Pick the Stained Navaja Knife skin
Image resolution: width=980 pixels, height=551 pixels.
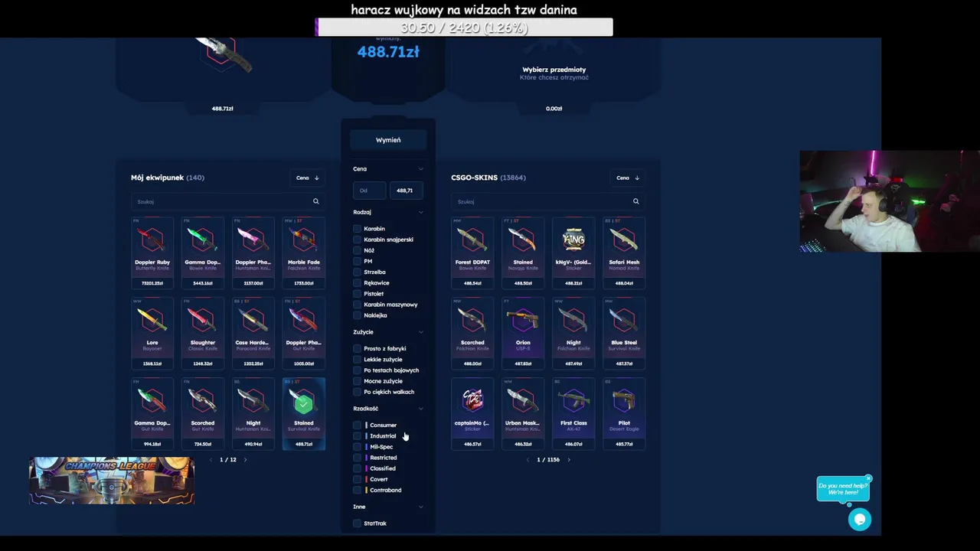(x=523, y=253)
